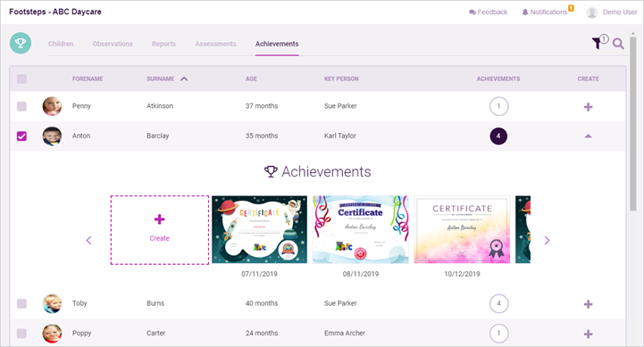Sort by the Key Person column header
This screenshot has width=644, height=347.
click(341, 78)
